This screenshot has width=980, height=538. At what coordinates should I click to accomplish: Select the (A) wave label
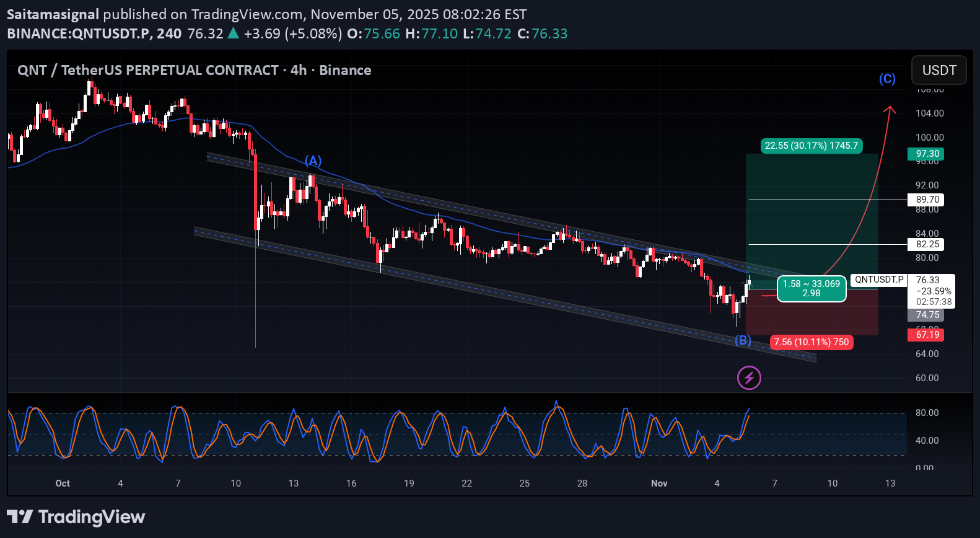313,161
